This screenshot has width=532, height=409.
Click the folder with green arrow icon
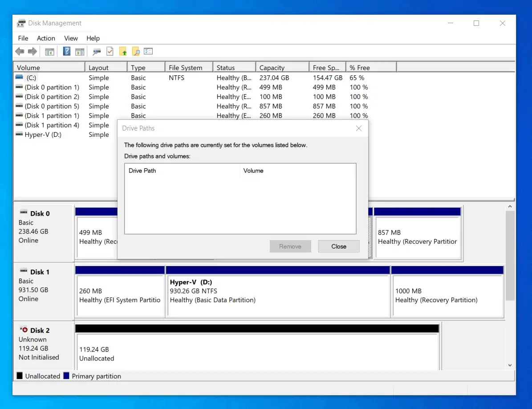[123, 51]
